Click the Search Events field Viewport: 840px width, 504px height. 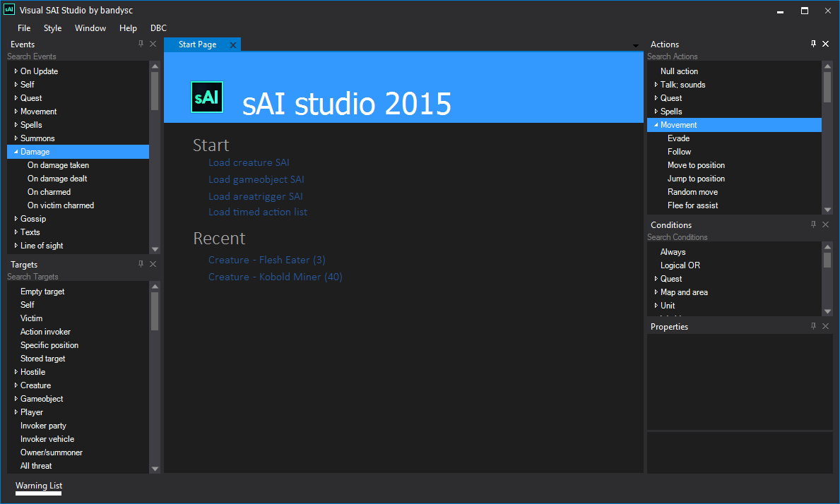tap(78, 56)
